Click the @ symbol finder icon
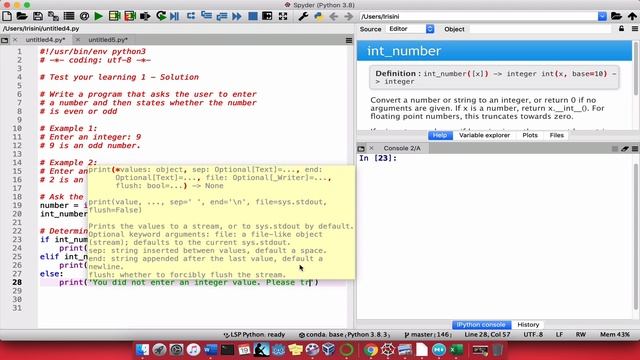640x360 pixels. pyautogui.click(x=84, y=16)
